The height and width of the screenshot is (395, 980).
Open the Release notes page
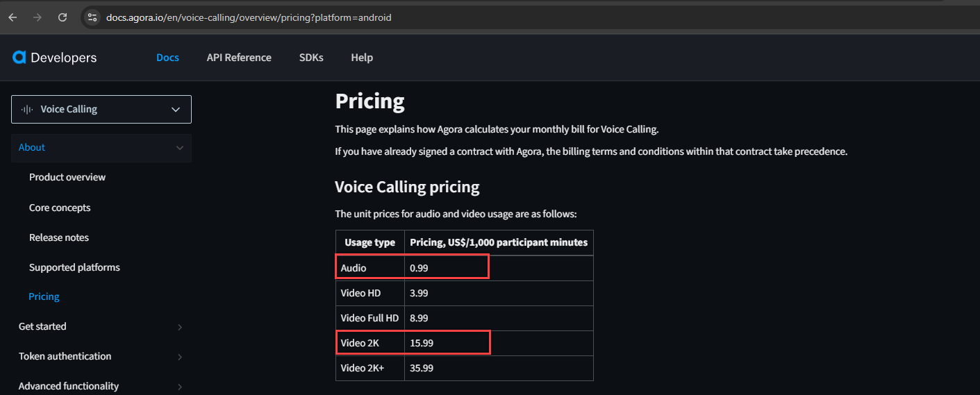[59, 237]
